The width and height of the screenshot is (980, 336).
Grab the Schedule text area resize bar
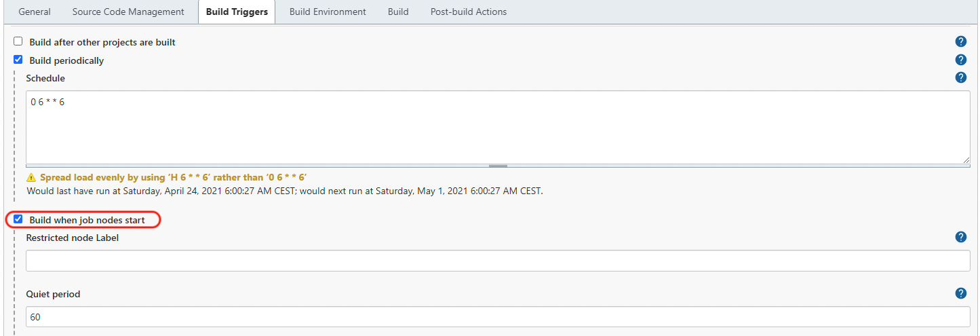(498, 165)
